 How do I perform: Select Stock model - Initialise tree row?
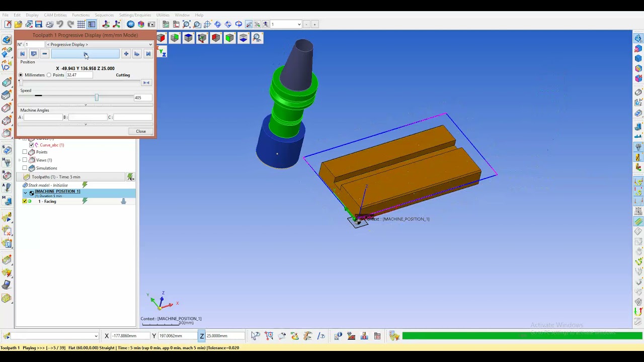[x=48, y=185]
